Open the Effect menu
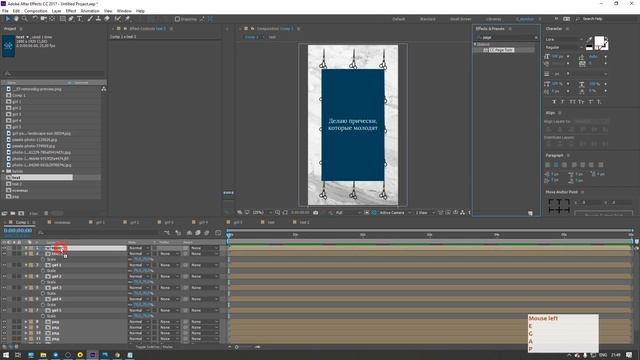 pos(71,11)
